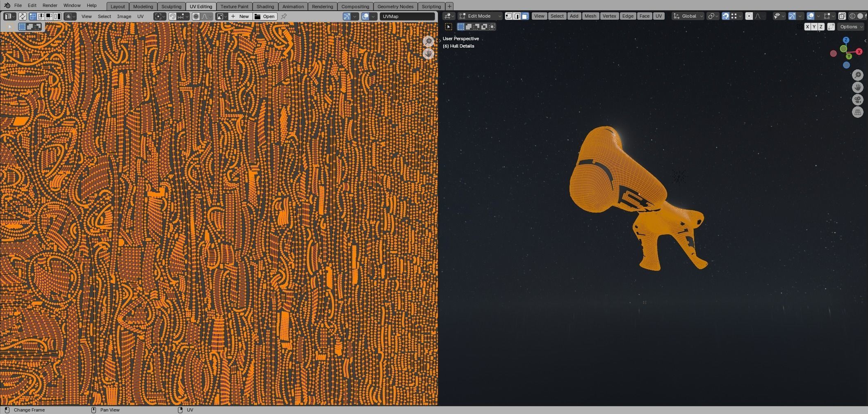This screenshot has width=868, height=414.
Task: Click the pan hand icon in UV editor
Action: 428,53
